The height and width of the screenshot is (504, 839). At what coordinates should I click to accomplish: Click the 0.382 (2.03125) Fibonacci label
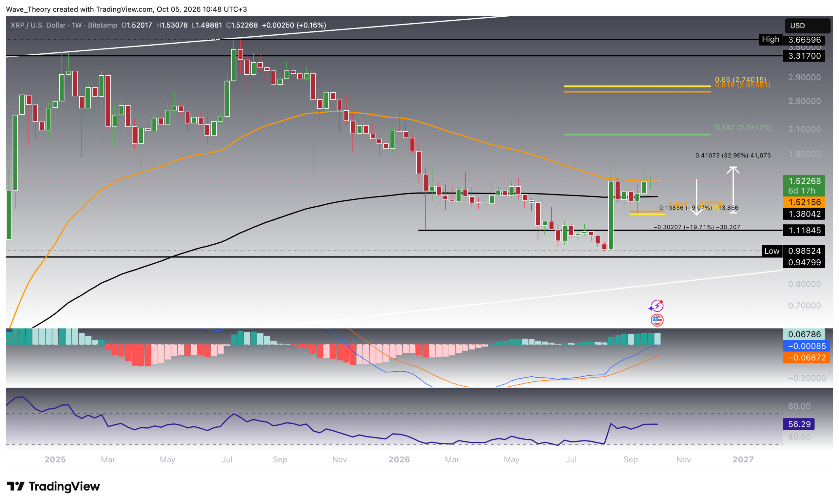743,128
